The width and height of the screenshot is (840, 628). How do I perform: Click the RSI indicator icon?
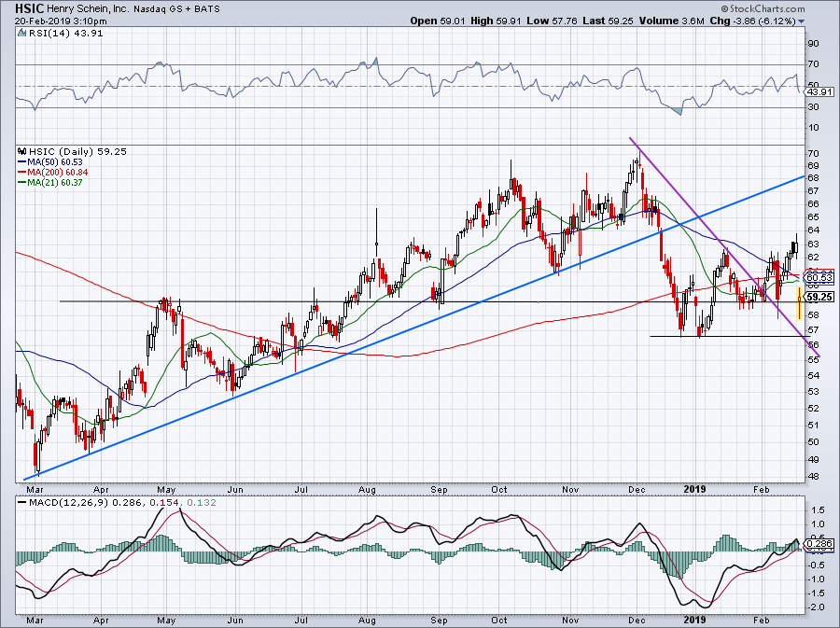coord(21,33)
